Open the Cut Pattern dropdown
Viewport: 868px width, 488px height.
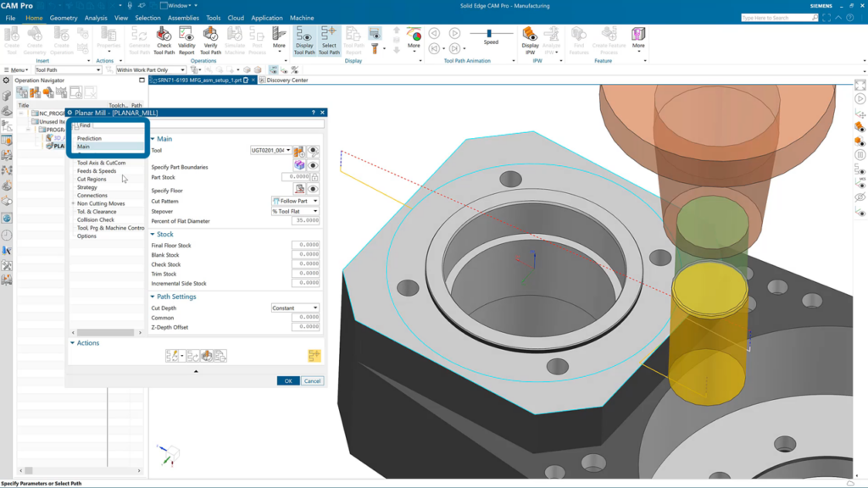pos(295,201)
